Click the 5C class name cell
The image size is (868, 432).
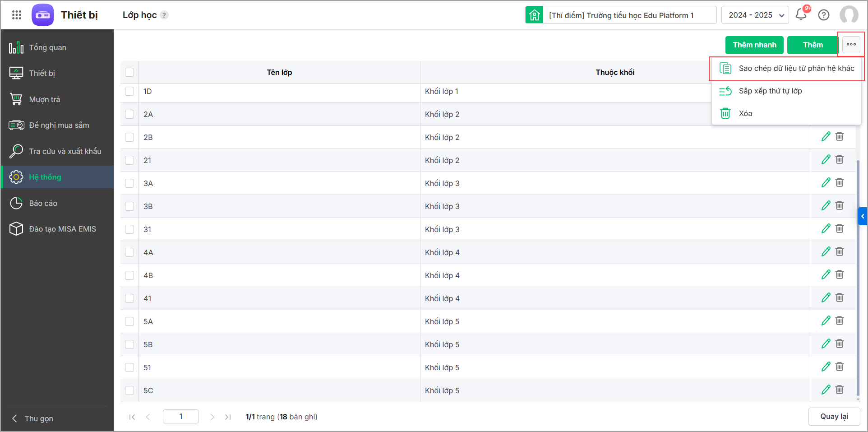(x=279, y=390)
